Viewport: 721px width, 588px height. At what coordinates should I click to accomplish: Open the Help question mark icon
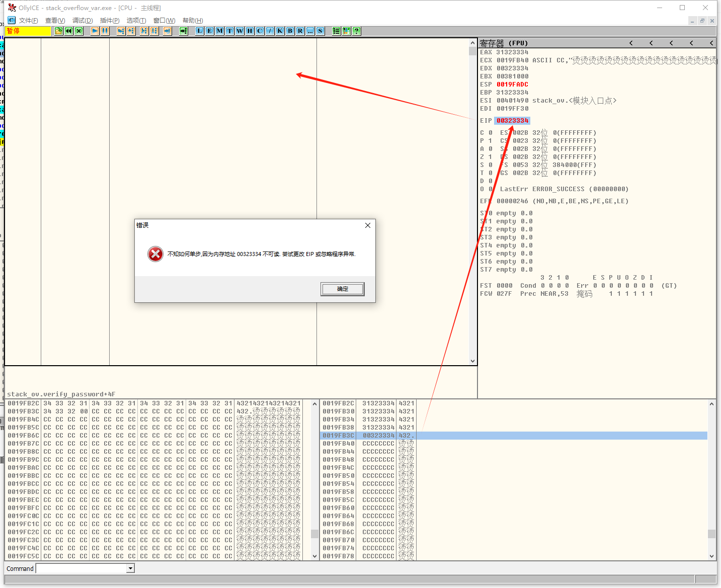tap(356, 31)
